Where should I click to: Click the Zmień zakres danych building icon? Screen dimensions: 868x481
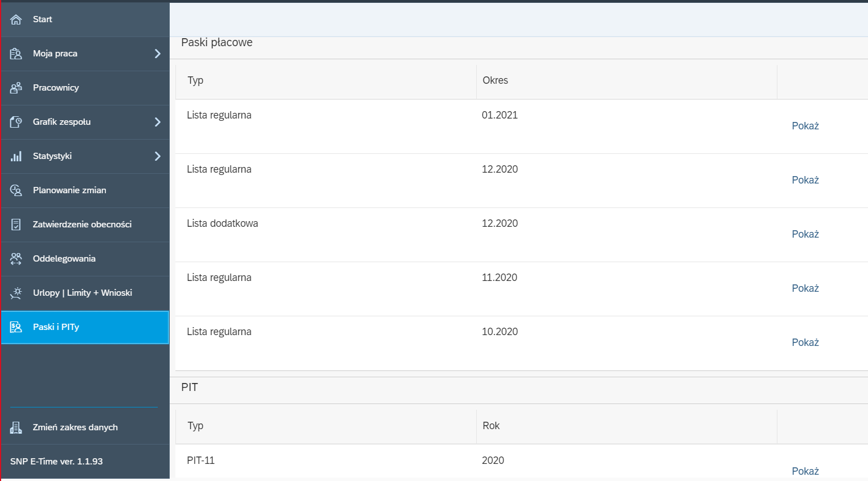coord(16,427)
